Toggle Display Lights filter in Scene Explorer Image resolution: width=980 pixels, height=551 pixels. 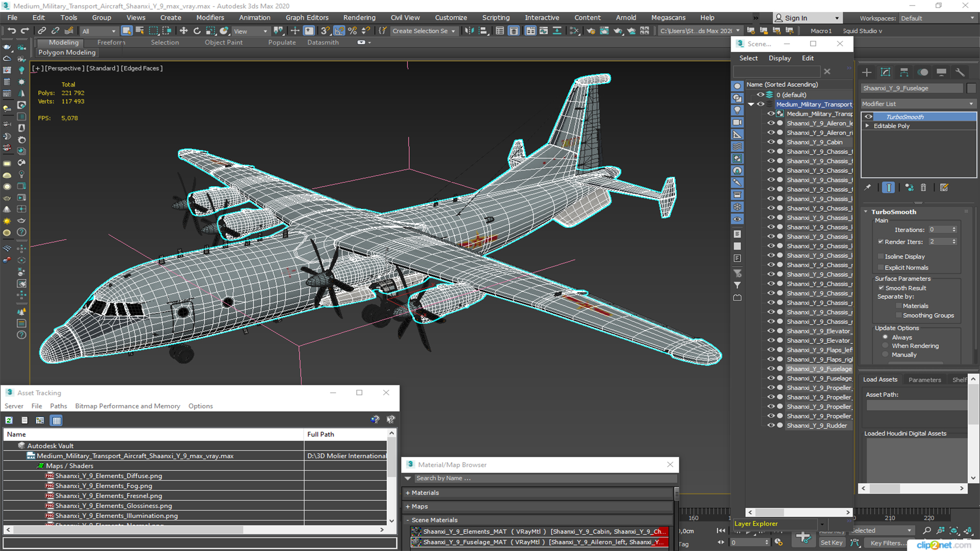(738, 110)
